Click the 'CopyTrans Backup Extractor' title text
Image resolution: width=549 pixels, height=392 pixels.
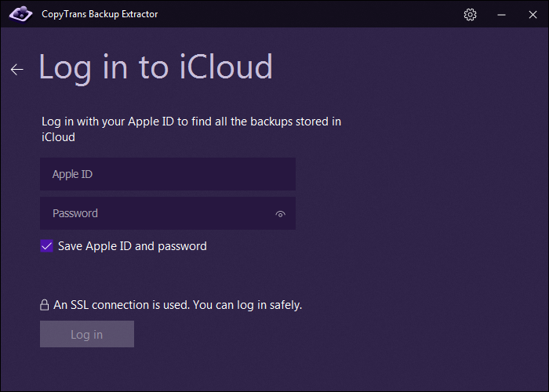click(x=100, y=14)
